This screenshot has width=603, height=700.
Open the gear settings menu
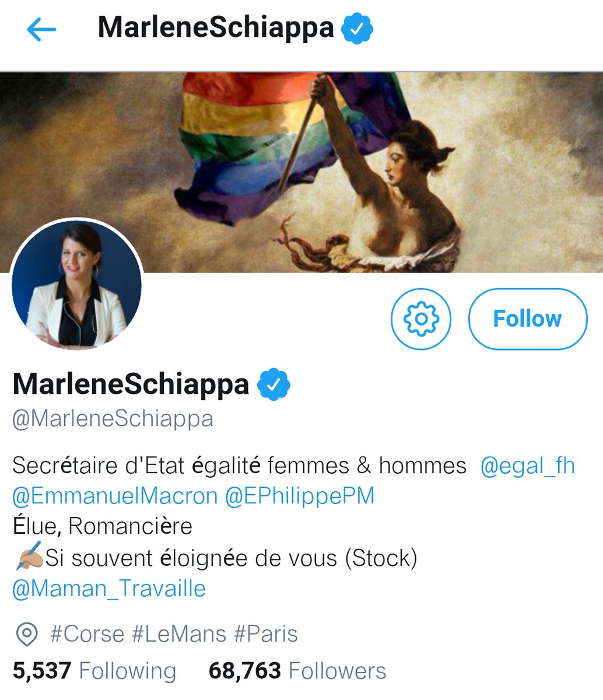[x=420, y=318]
